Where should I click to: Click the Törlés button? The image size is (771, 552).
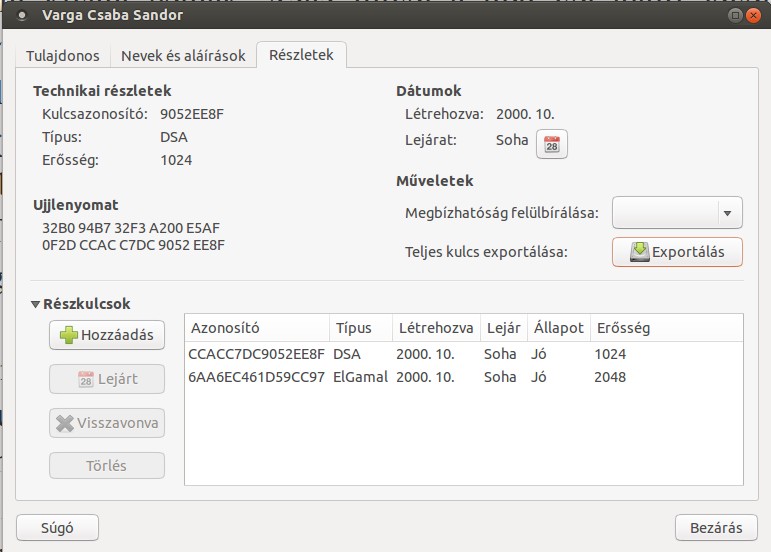(x=107, y=465)
